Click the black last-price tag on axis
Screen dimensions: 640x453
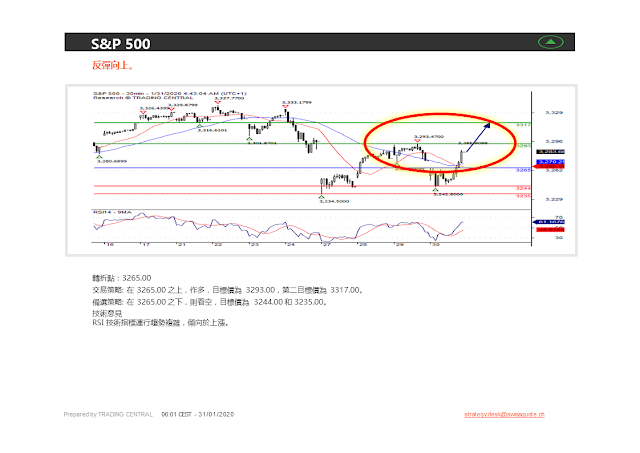click(550, 151)
